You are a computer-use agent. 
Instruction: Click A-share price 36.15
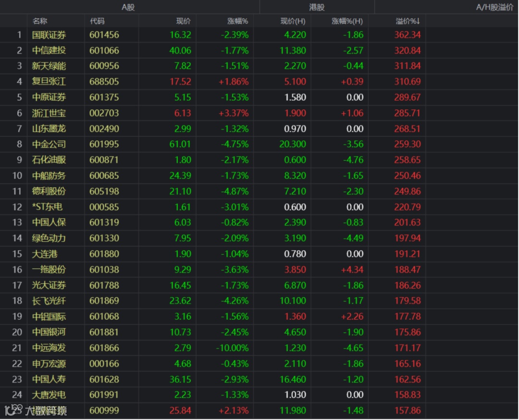coord(180,379)
